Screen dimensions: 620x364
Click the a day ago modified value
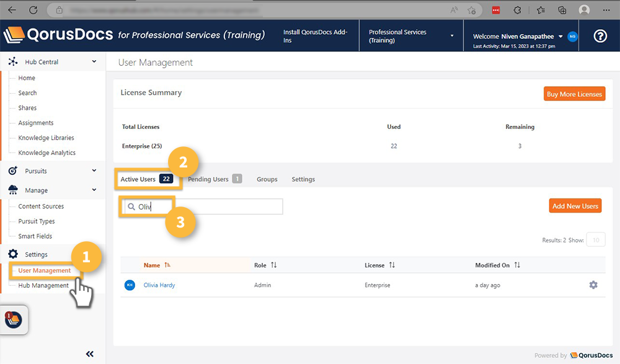[487, 285]
